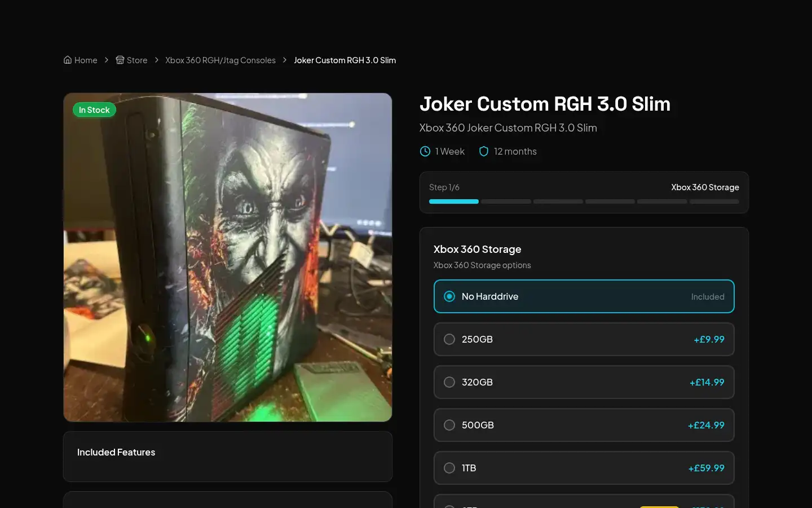Click the 12 months warranty text
Viewport: 812px width, 508px height.
point(515,151)
